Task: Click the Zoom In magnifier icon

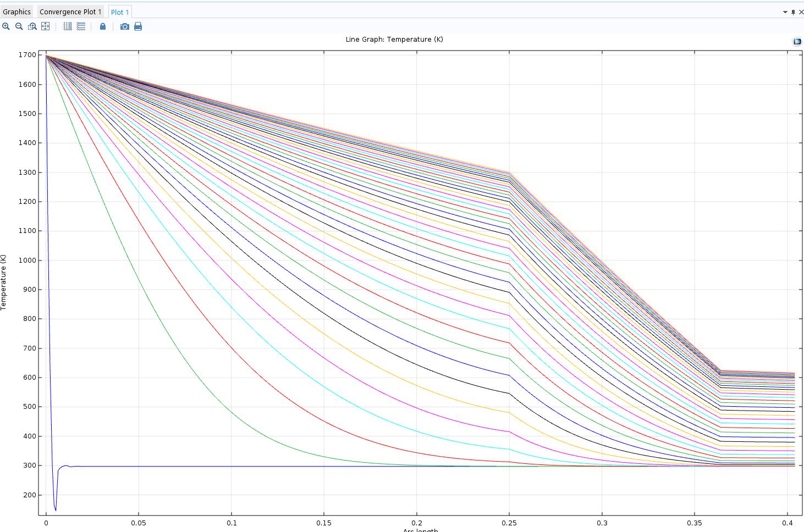Action: click(6, 26)
